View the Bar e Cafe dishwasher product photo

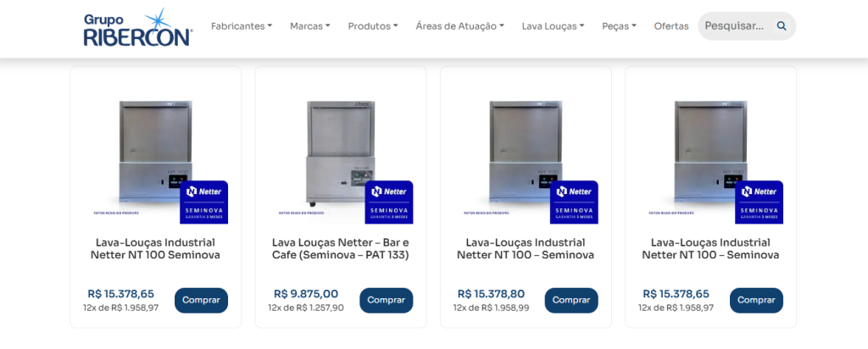pos(331,152)
